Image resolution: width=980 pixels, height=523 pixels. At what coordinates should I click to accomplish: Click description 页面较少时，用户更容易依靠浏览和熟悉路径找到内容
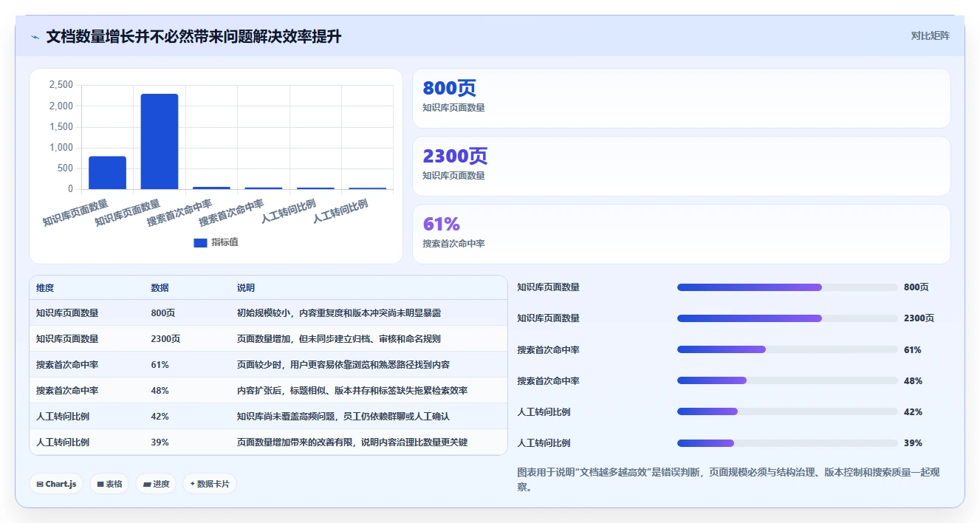(343, 365)
